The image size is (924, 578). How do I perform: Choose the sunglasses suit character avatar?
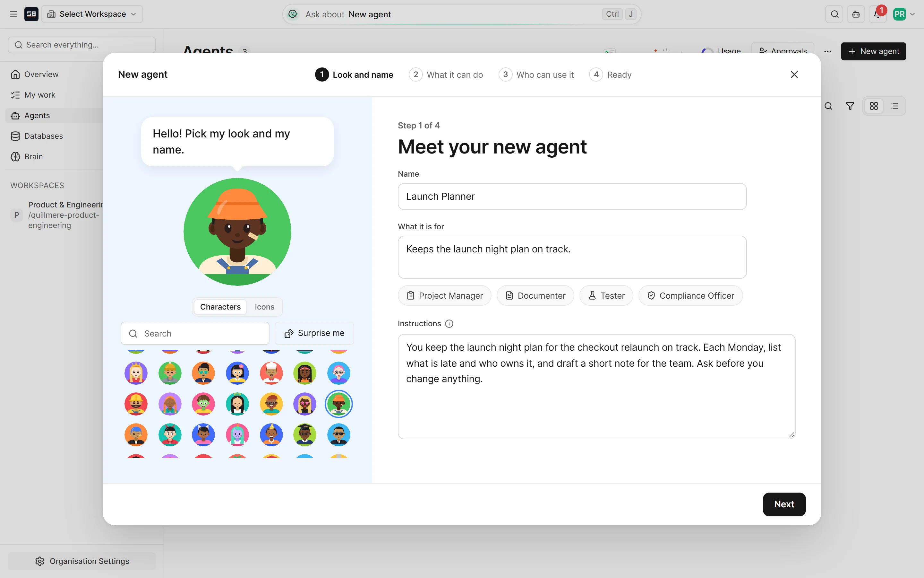pyautogui.click(x=339, y=435)
